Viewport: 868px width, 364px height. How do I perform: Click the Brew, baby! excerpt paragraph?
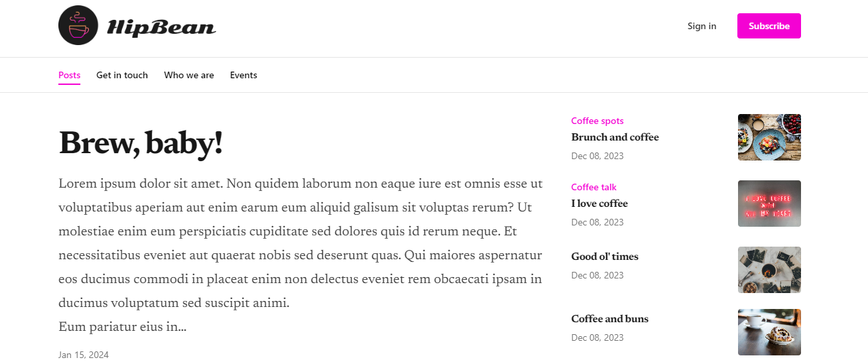coord(300,244)
